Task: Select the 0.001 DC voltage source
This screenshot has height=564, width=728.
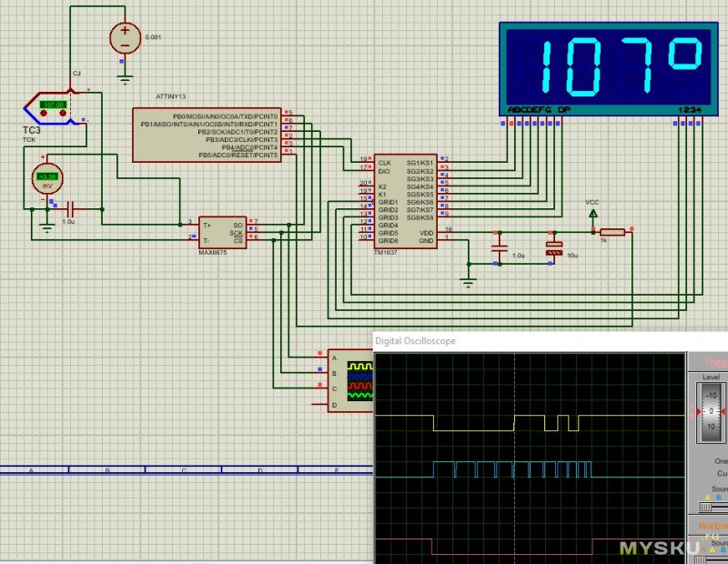Action: 125,38
